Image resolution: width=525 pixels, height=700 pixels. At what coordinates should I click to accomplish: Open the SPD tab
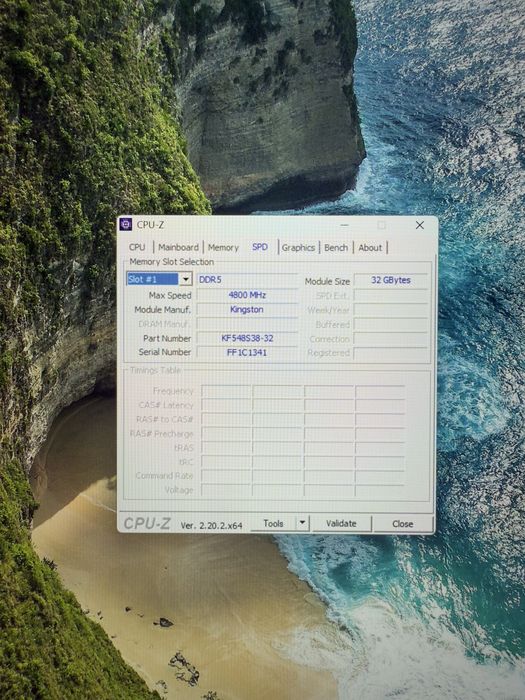click(260, 247)
